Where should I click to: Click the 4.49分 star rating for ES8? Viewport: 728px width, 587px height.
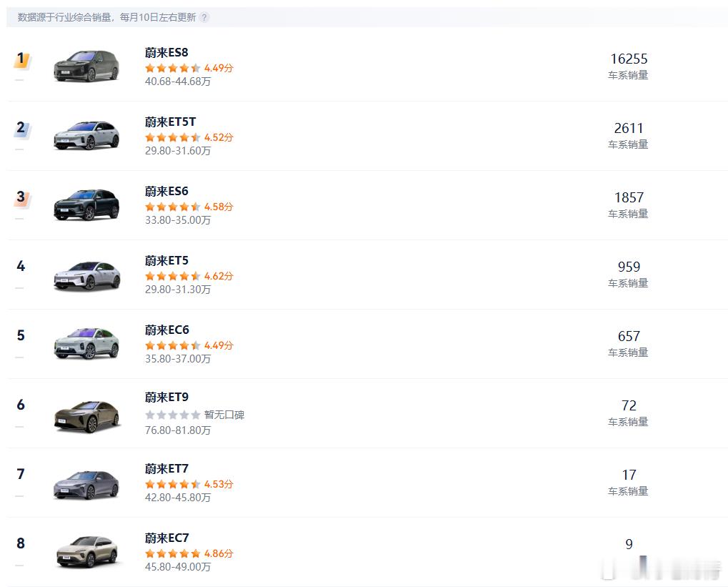(189, 68)
